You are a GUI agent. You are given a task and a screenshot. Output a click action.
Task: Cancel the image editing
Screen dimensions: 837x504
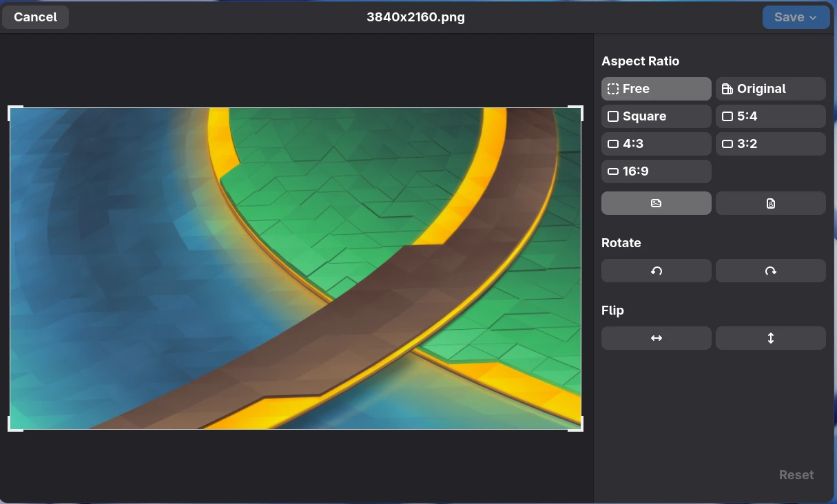point(36,17)
